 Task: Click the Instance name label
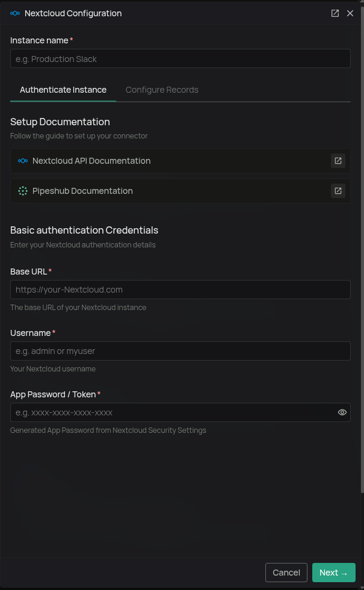tap(39, 40)
